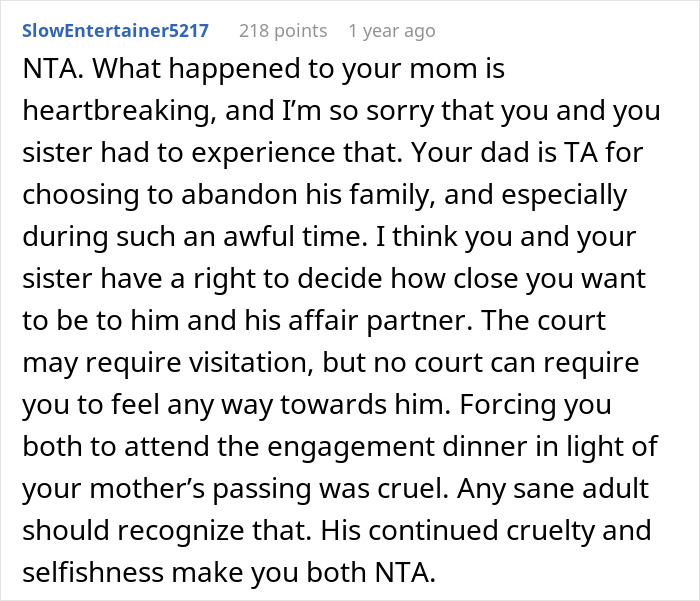Click the text 'Any sane adult'
700x601 pixels.
coord(553,489)
